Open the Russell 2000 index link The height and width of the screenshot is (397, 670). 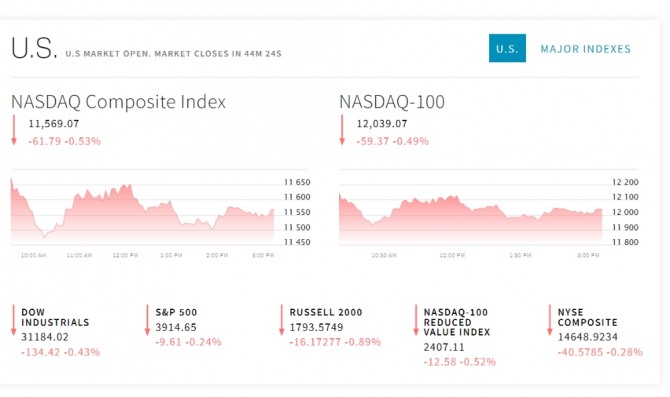(326, 312)
